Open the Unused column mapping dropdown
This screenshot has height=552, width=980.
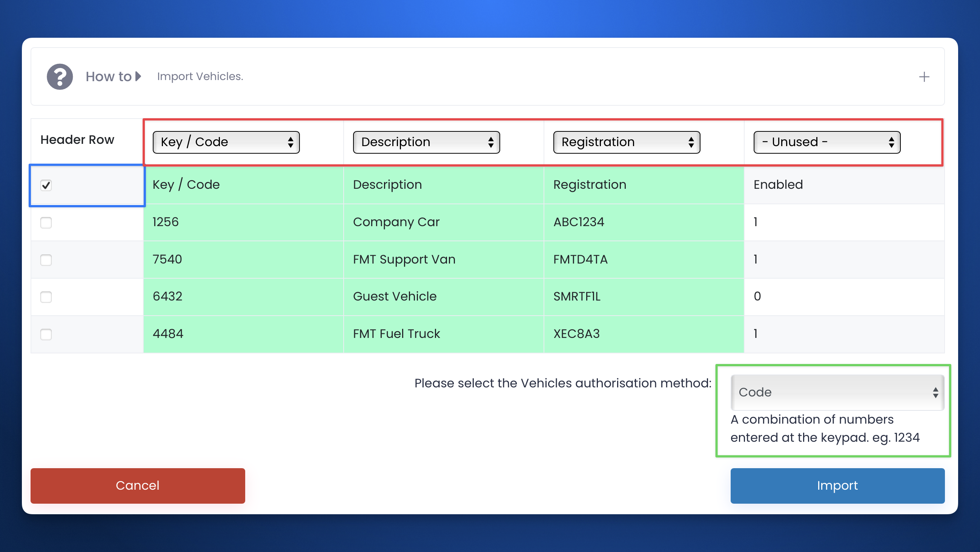pyautogui.click(x=826, y=142)
